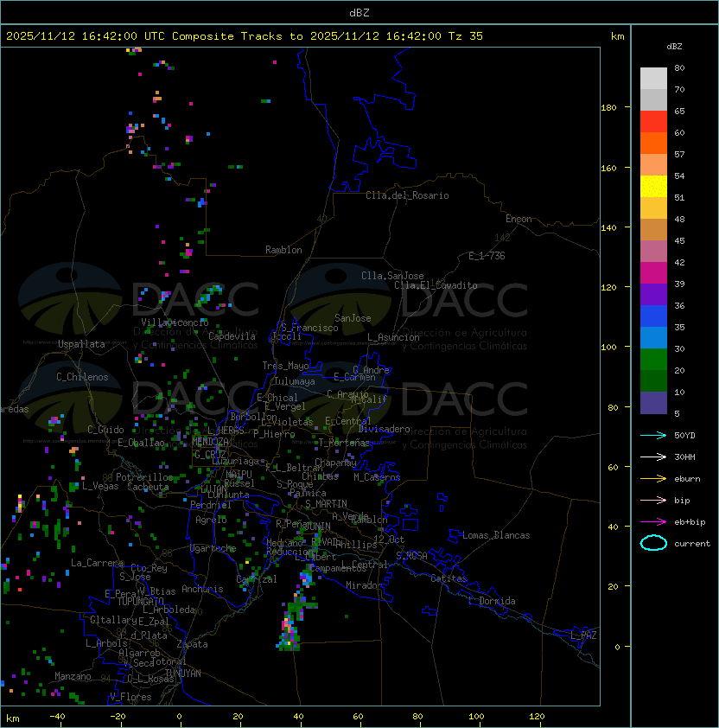Click the UTC Composite Tracks timestamp header
719x728 pixels.
245,36
